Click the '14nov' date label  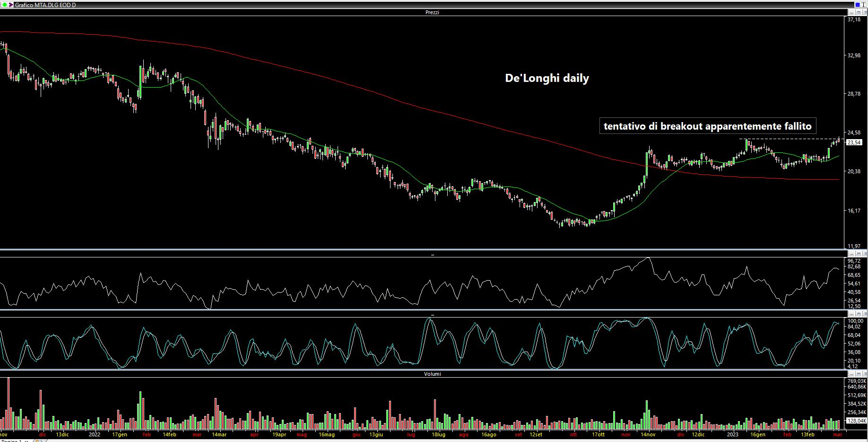click(x=648, y=434)
